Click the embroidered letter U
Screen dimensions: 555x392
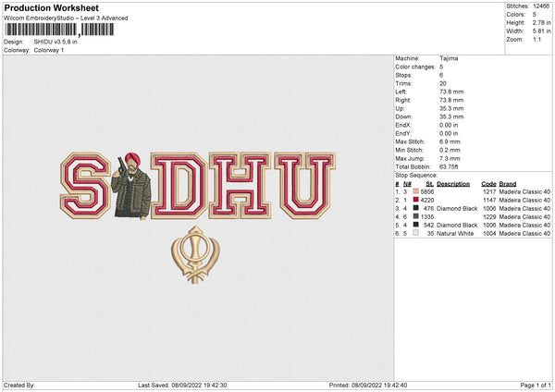[304, 186]
